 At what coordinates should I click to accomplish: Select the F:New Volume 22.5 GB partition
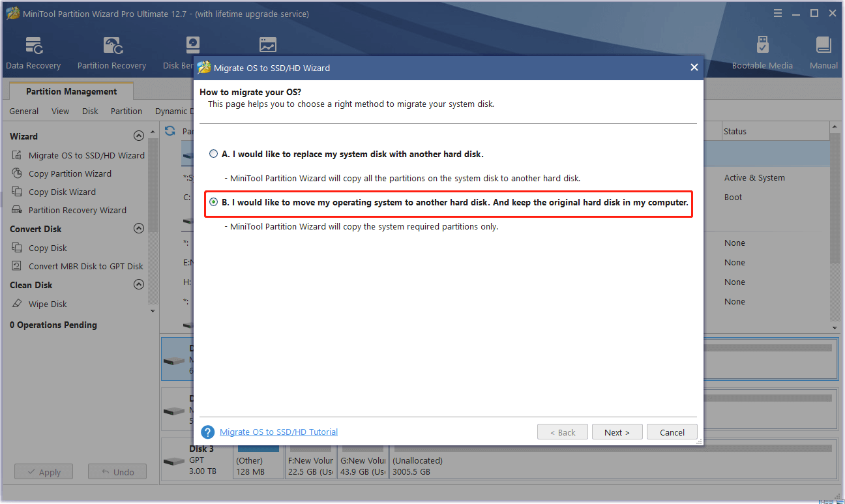(310, 461)
